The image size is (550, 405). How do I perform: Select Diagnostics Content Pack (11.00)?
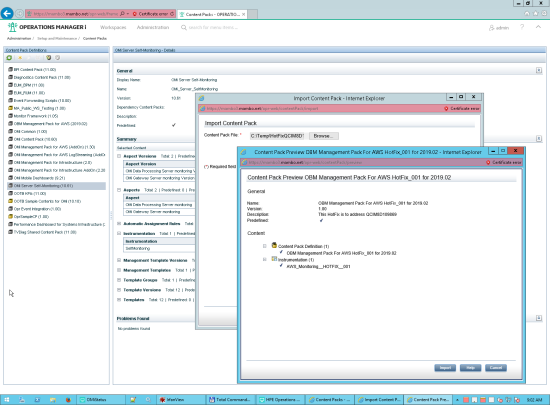(x=42, y=77)
